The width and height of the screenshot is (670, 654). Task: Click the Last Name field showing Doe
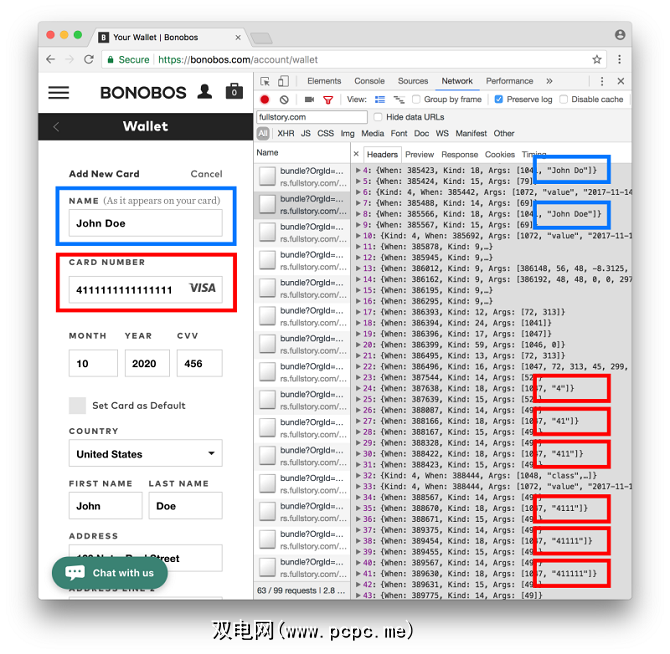coord(185,506)
